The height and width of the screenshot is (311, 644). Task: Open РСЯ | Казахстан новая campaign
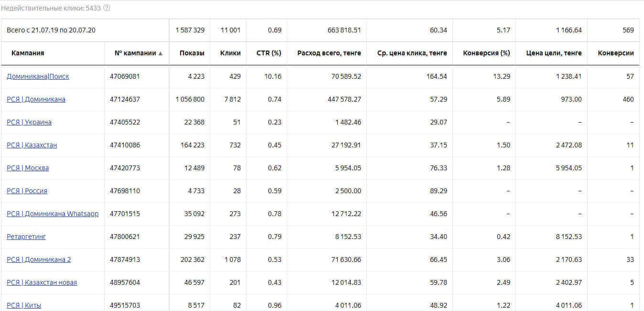click(42, 282)
